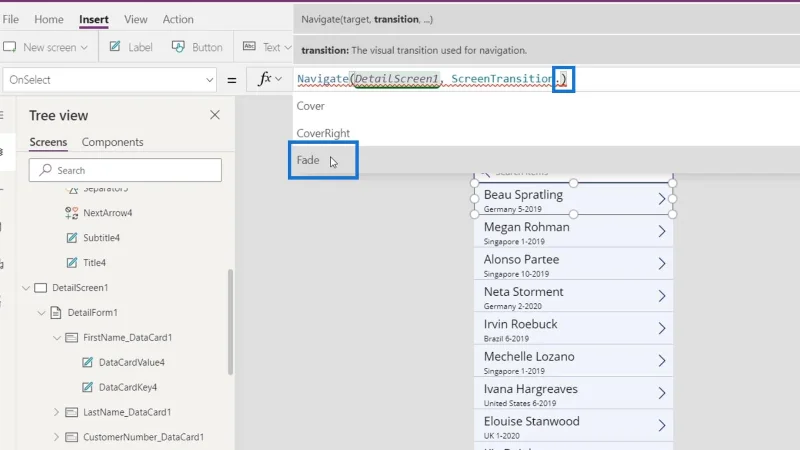Screen dimensions: 800x450
Task: Click the Label toolbar icon
Action: coord(115,46)
